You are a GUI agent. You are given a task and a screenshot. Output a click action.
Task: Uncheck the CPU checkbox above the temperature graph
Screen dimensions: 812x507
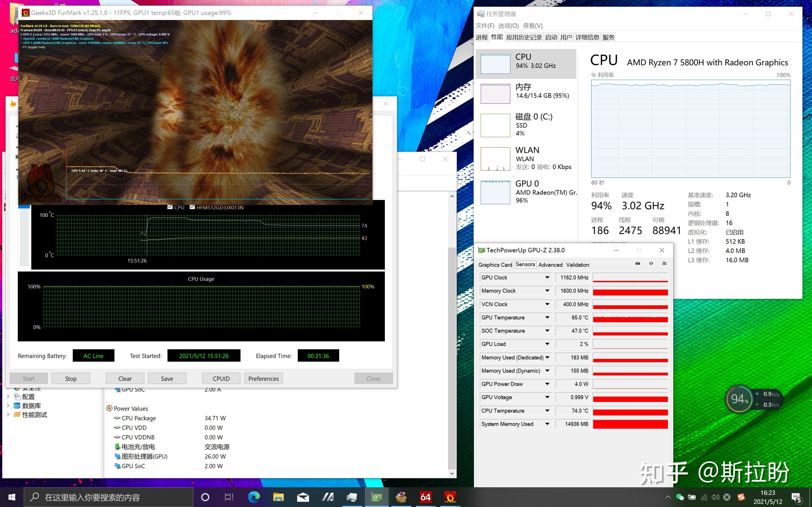coord(170,207)
